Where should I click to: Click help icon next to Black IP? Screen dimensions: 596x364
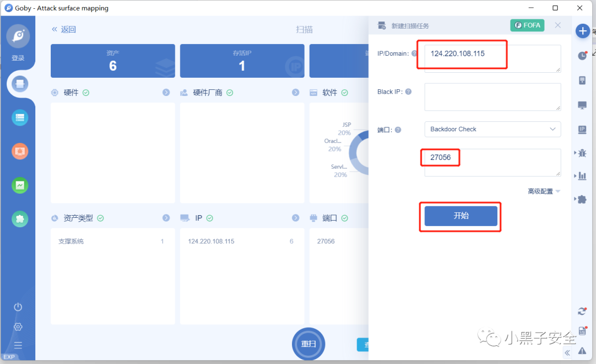tap(408, 92)
